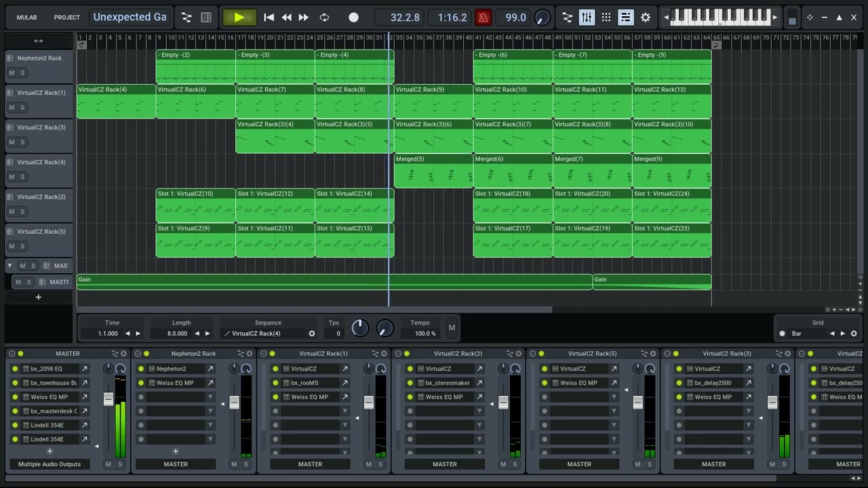Adjust the tempo knob next to 99.0
The width and height of the screenshot is (868, 488).
[542, 18]
